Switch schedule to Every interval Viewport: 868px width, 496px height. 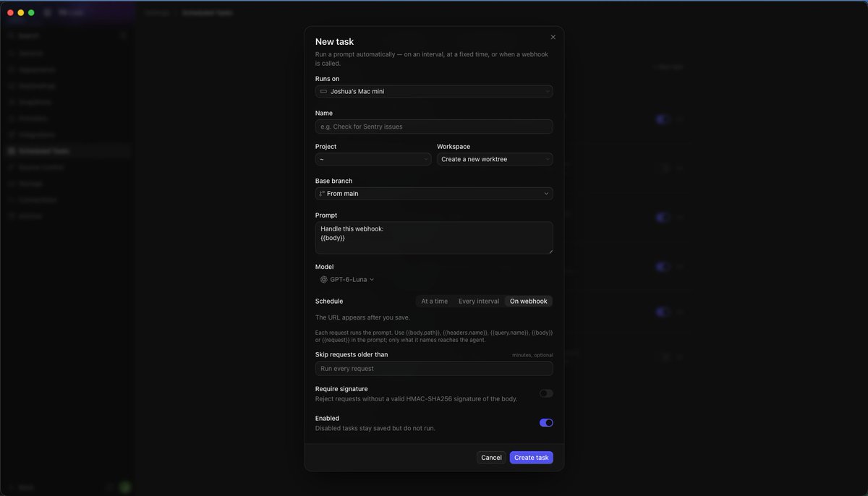pos(479,302)
